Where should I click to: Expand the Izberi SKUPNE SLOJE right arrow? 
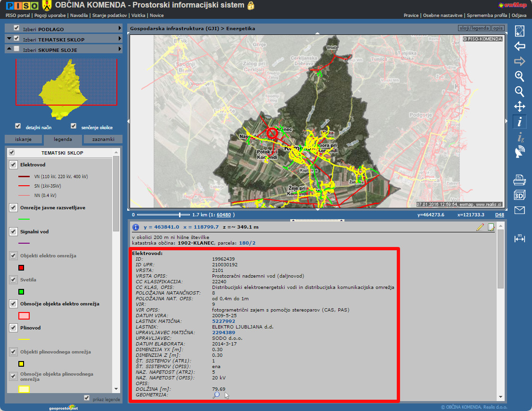(x=120, y=49)
